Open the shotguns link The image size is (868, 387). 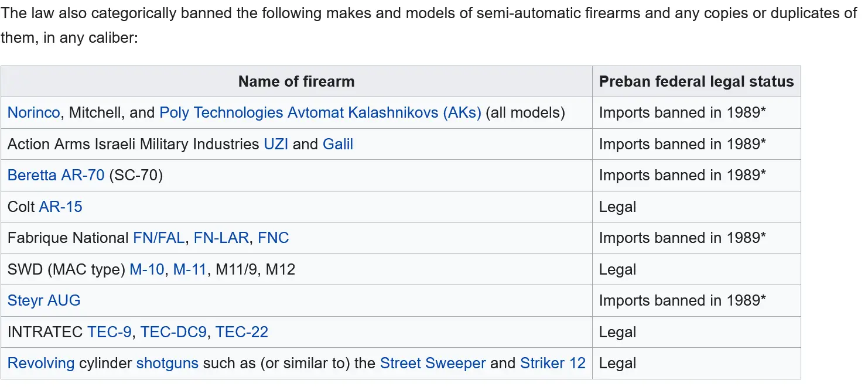coord(168,364)
